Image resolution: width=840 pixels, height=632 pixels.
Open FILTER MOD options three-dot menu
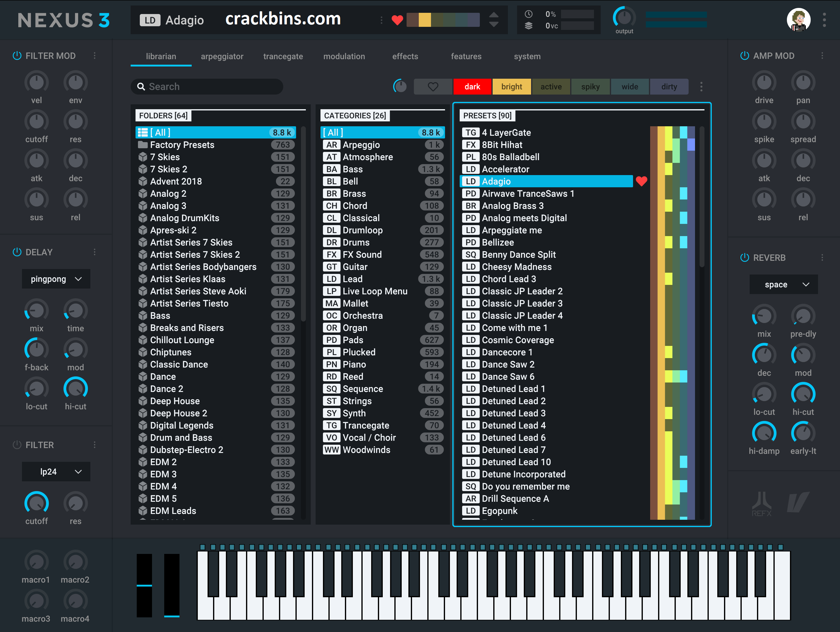pyautogui.click(x=95, y=56)
